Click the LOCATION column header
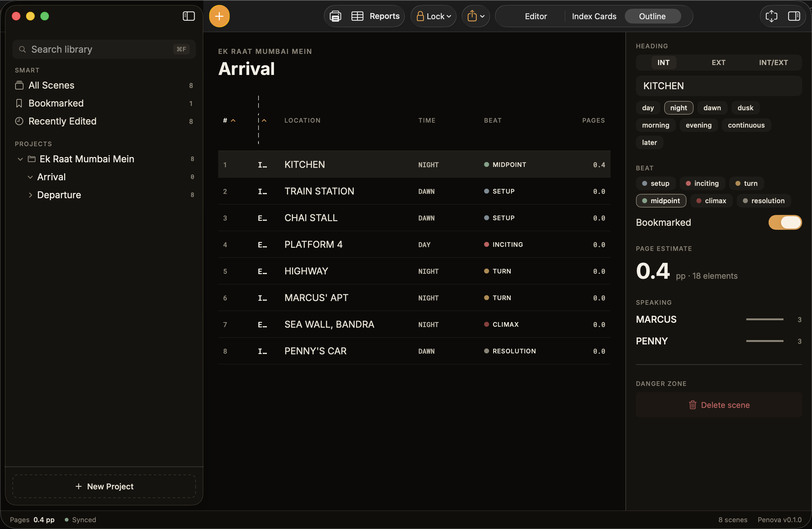This screenshot has width=812, height=529. [302, 120]
